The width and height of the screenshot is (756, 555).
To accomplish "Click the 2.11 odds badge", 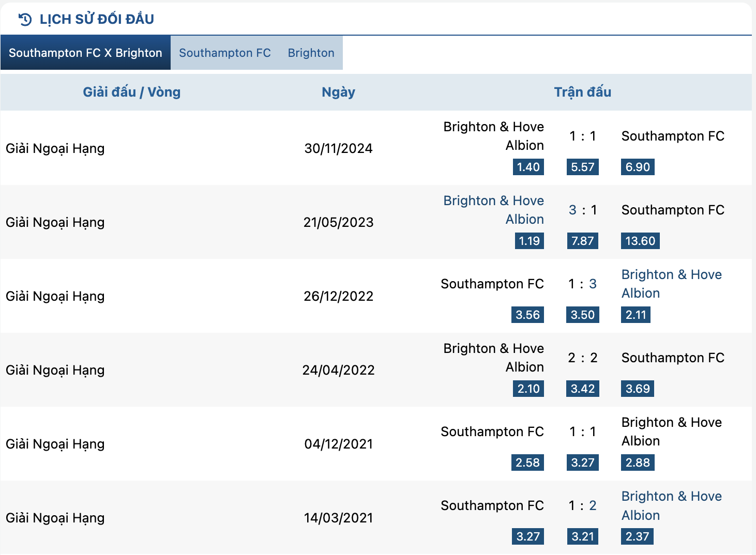I will click(636, 315).
